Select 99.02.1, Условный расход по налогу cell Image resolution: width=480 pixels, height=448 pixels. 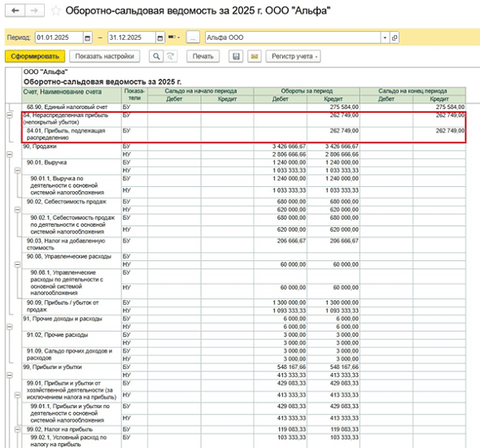72,441
